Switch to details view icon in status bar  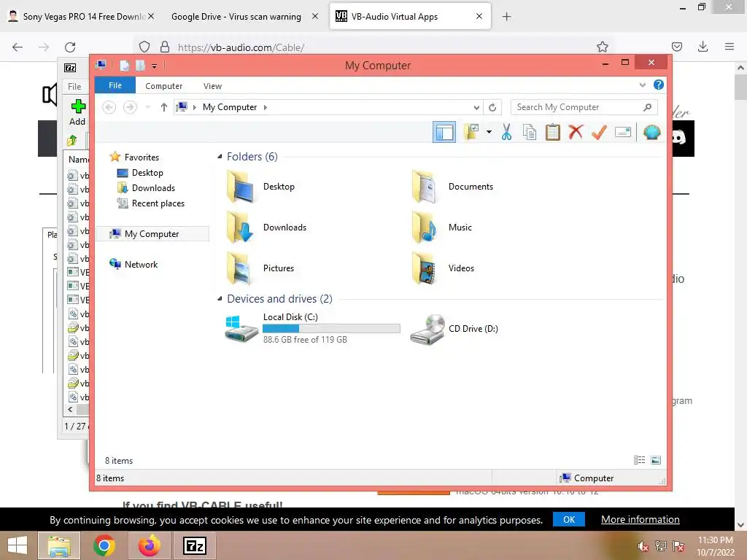[639, 460]
